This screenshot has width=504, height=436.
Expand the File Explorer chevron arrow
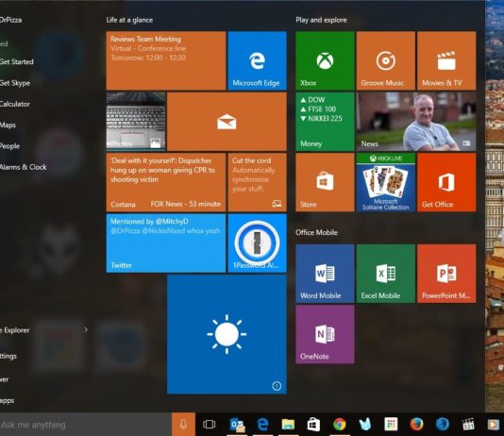pos(86,329)
